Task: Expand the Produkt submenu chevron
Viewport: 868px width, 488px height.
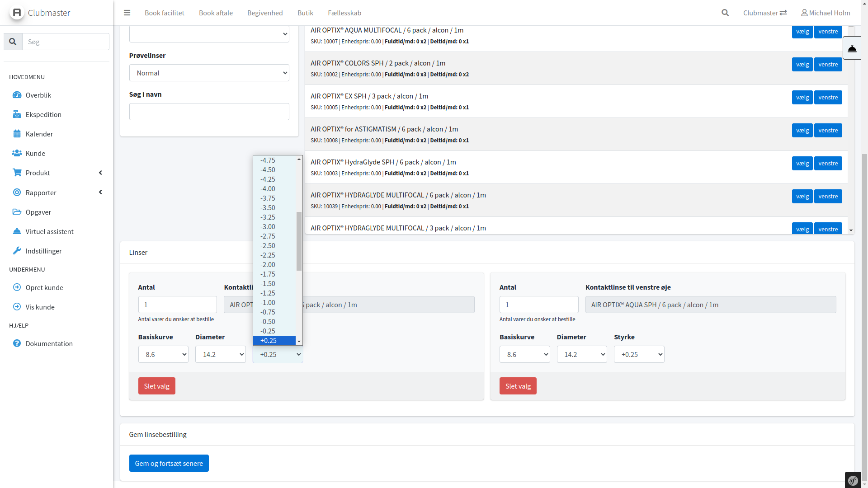Action: tap(100, 173)
